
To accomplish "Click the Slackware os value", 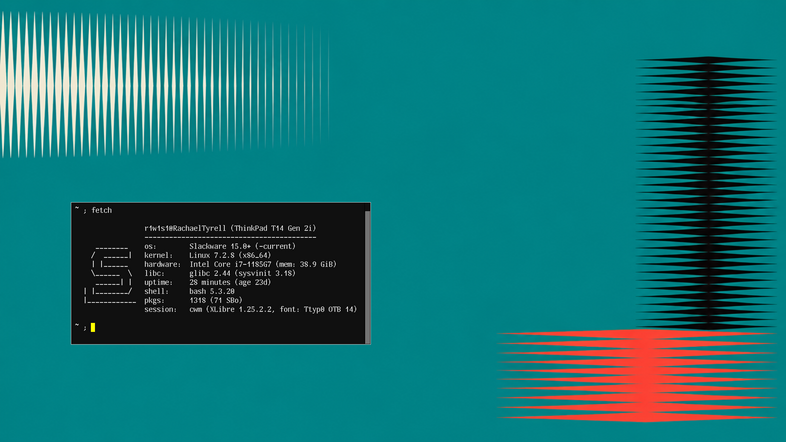I will click(243, 246).
